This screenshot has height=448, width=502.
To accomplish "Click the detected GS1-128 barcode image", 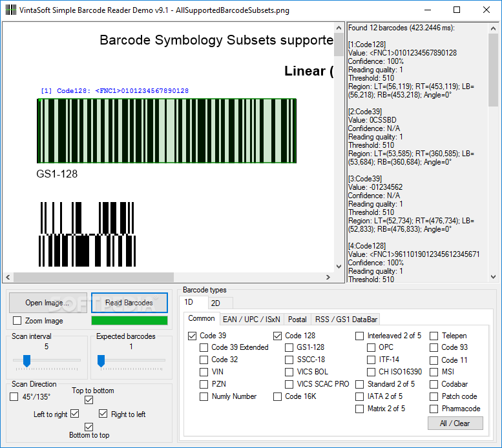I will 167,131.
